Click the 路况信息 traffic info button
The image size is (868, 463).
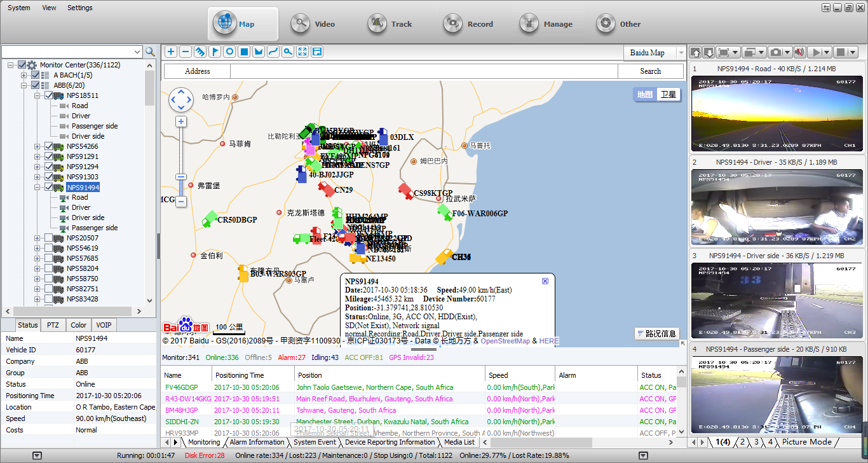coord(656,333)
